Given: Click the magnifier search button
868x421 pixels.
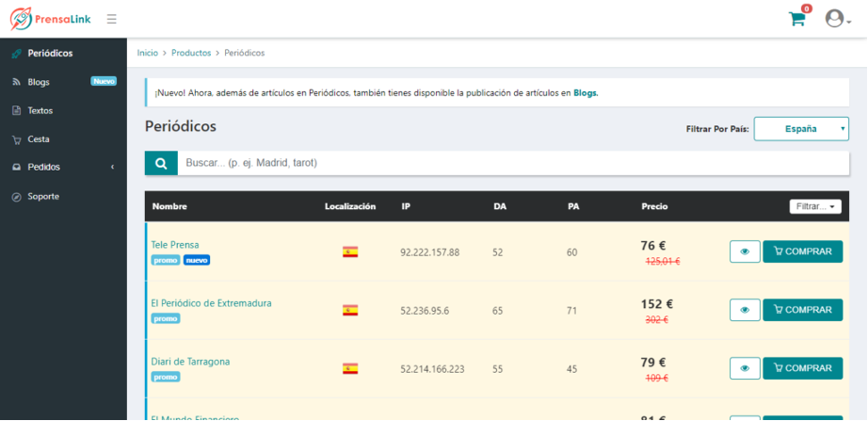Looking at the screenshot, I should click(161, 164).
